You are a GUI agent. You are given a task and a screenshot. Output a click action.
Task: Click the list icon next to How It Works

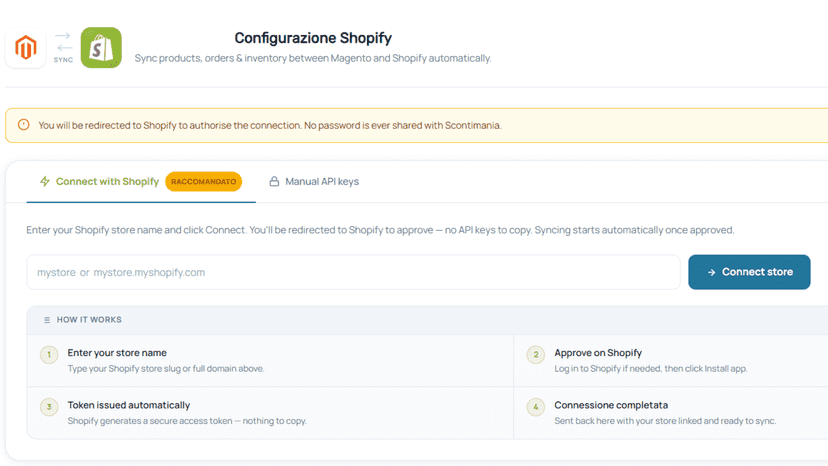point(47,320)
